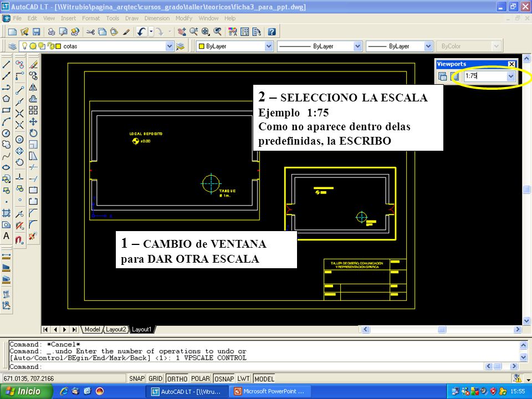Select the Hatch tool
Screen dimensions: 532x399
tap(6, 213)
